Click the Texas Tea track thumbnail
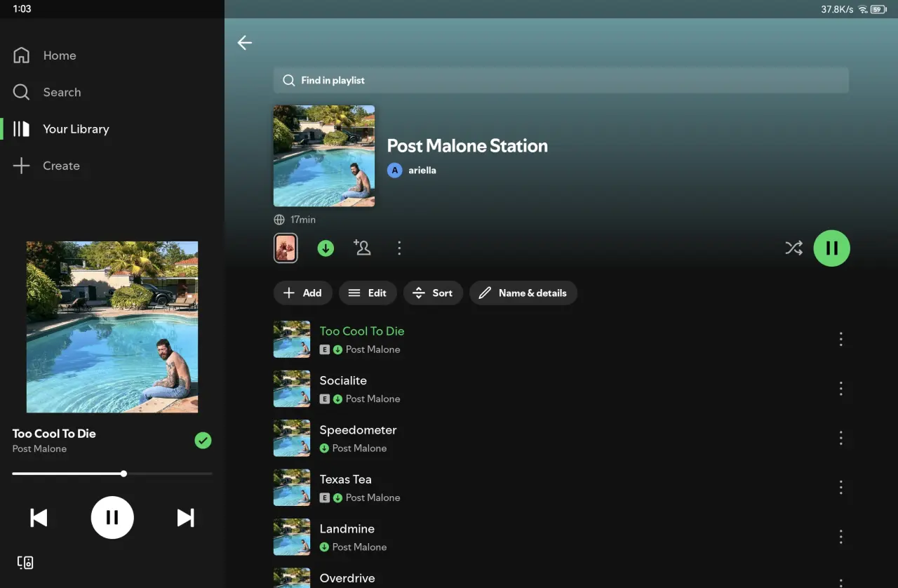 [292, 488]
